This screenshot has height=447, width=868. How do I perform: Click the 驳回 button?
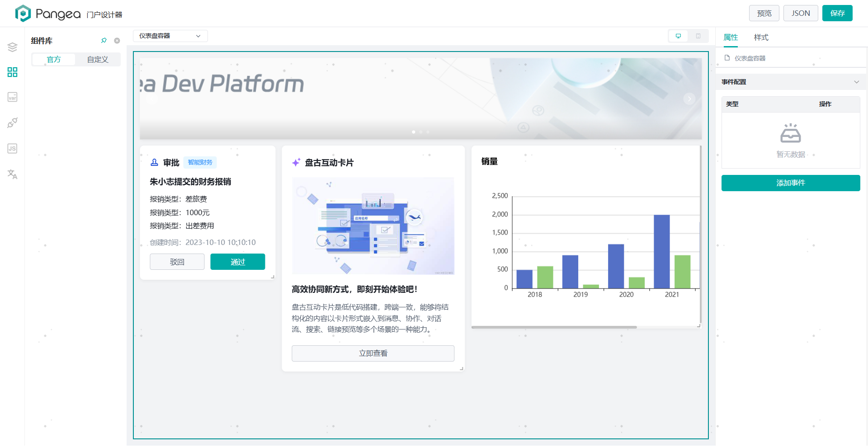tap(177, 262)
